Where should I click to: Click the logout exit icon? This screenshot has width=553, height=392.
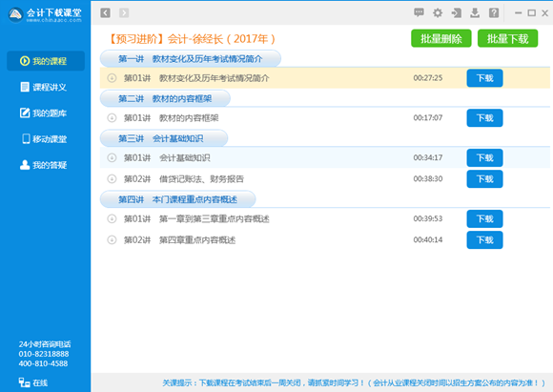pyautogui.click(x=456, y=13)
